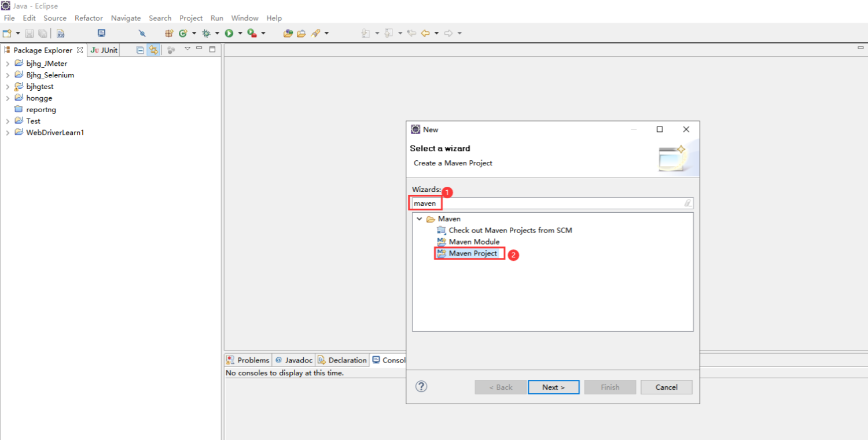The width and height of the screenshot is (868, 440).
Task: Click the Skip All Breakpoints icon
Action: pyautogui.click(x=142, y=33)
